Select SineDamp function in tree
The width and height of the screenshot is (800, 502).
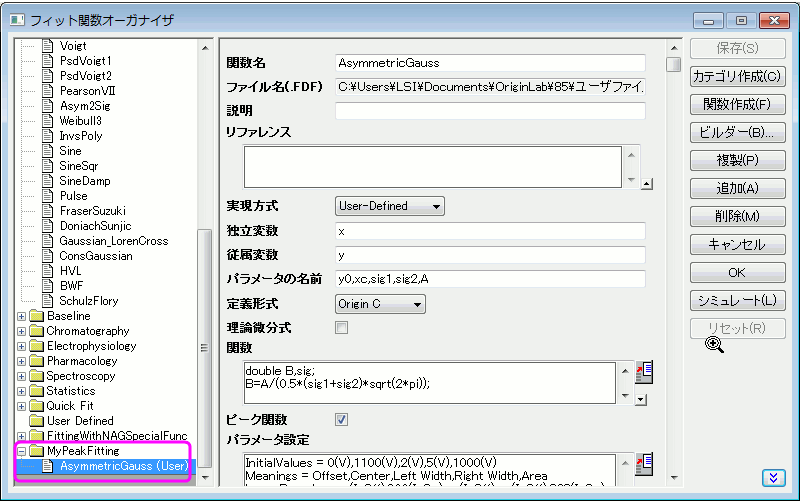pos(85,181)
